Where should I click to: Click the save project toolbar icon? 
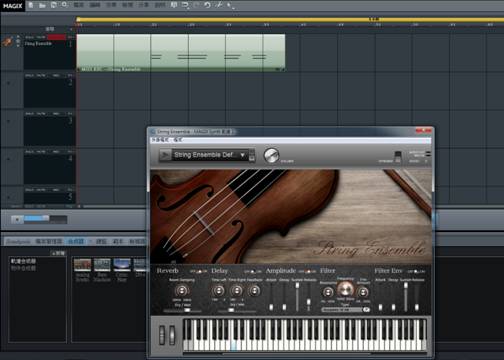[x=53, y=5]
